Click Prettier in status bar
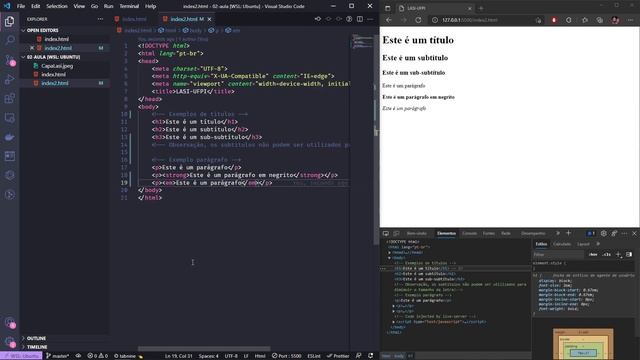Viewport: 640px width, 360px height. click(338, 356)
